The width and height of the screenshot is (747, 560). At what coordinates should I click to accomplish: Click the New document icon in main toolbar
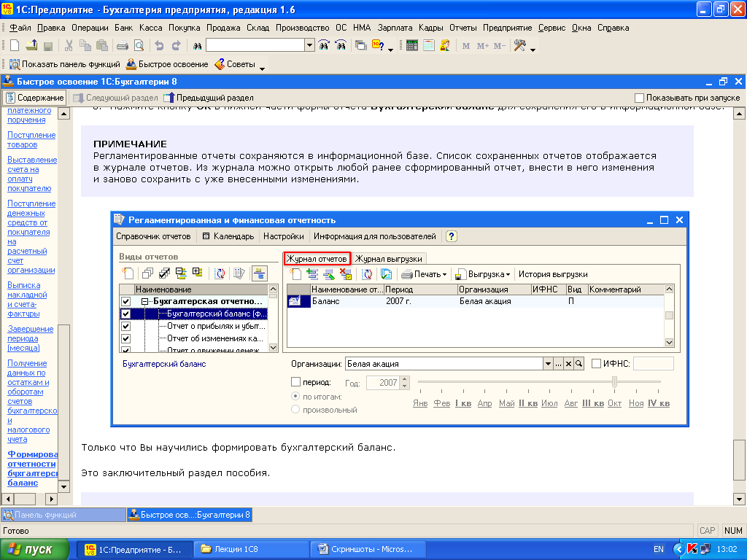(x=15, y=46)
